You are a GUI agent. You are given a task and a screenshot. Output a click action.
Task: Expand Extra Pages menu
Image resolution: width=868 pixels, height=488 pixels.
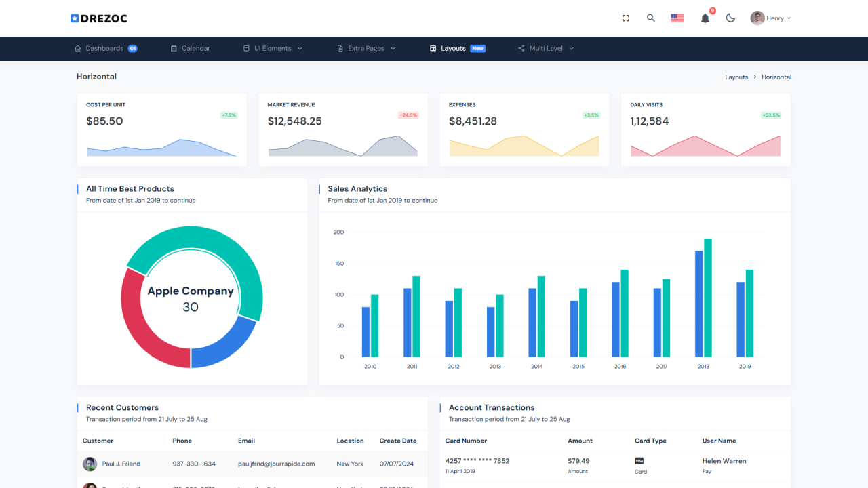pyautogui.click(x=366, y=49)
